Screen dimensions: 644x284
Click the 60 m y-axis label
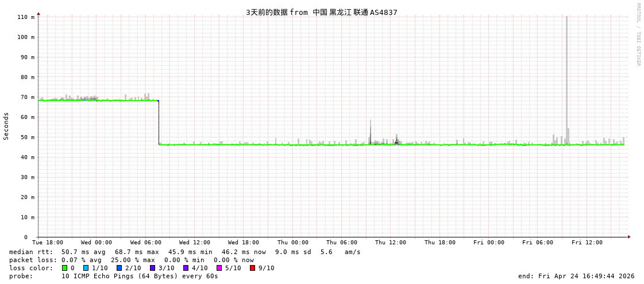point(27,117)
